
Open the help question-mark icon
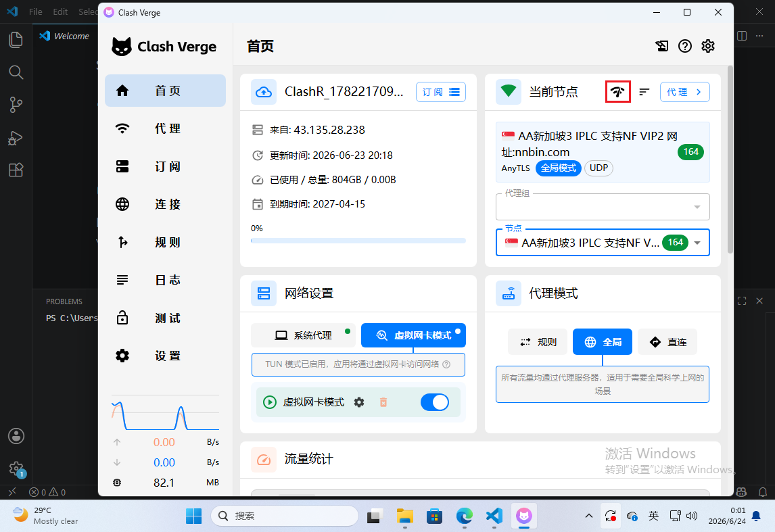684,46
